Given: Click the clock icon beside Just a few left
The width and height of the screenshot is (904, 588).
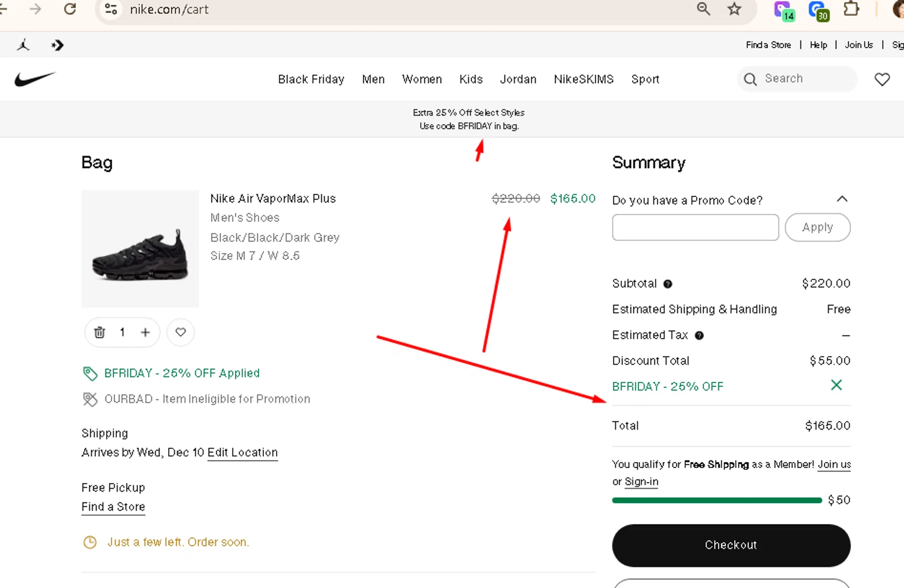Looking at the screenshot, I should pyautogui.click(x=90, y=542).
